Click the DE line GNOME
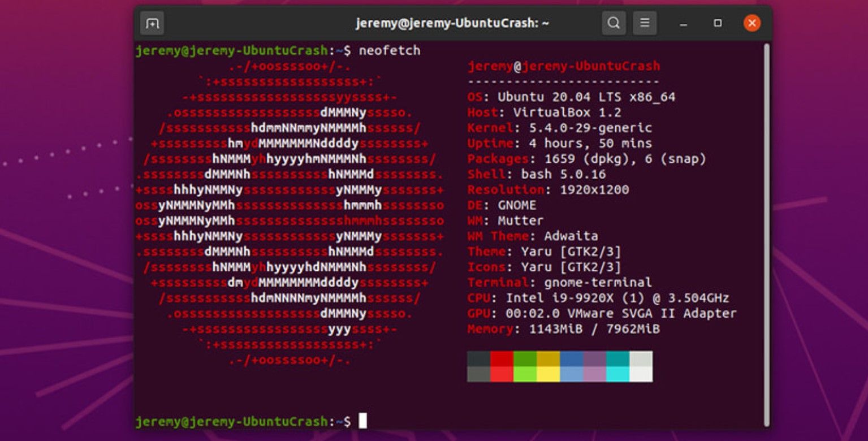 pyautogui.click(x=502, y=205)
